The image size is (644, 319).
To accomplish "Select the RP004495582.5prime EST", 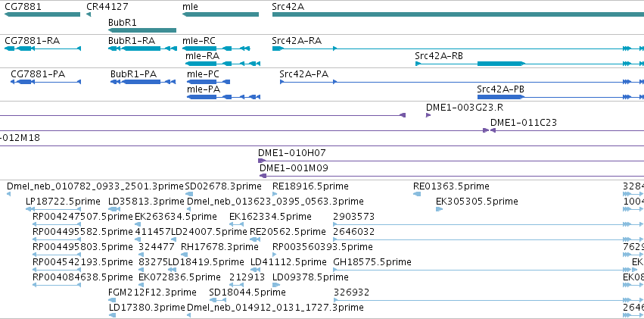I will pos(57,239).
